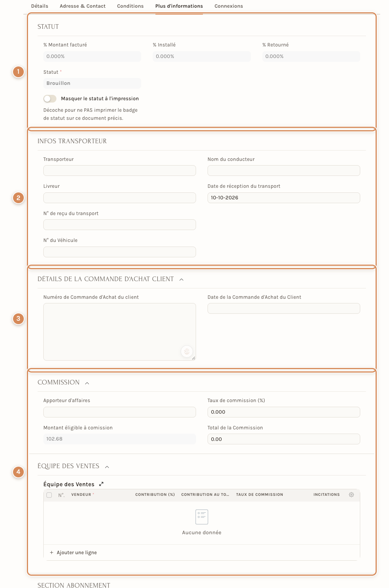389x588 pixels.
Task: Click the round icon in the purchase order textarea
Action: point(187,351)
